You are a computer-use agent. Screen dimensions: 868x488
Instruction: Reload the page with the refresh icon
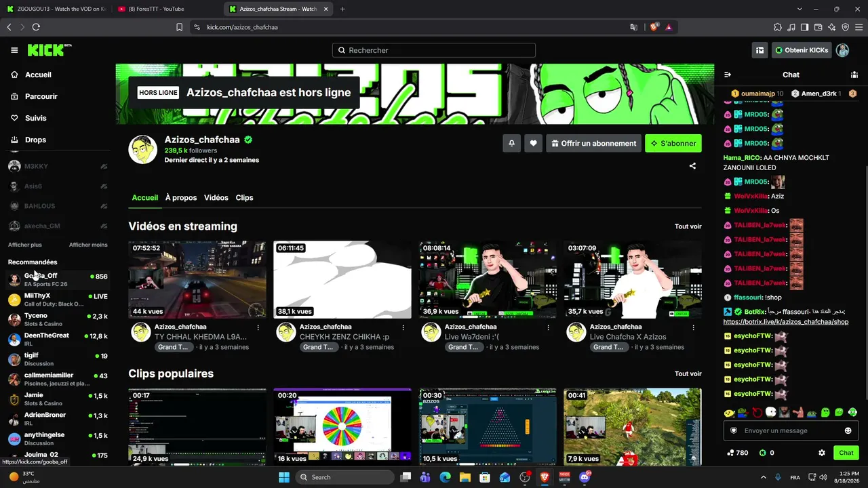[36, 27]
